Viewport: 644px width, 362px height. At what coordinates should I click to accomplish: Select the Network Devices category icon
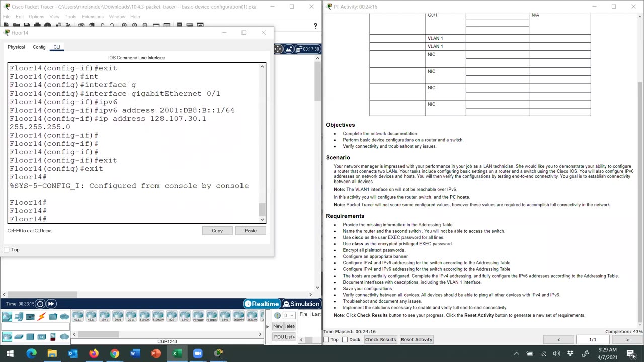pyautogui.click(x=7, y=316)
